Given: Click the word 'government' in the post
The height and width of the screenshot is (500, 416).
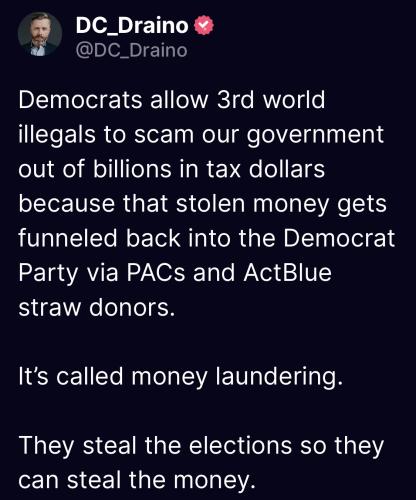Looking at the screenshot, I should pyautogui.click(x=315, y=137).
